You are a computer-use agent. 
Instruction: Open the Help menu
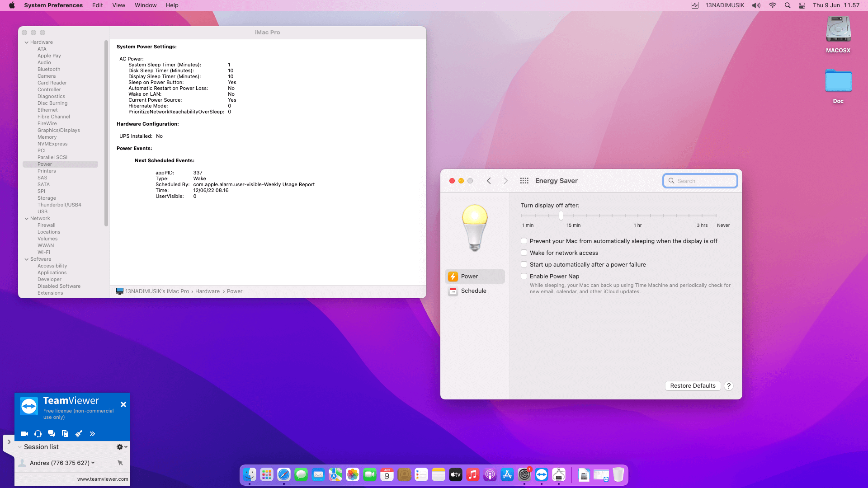pos(172,5)
